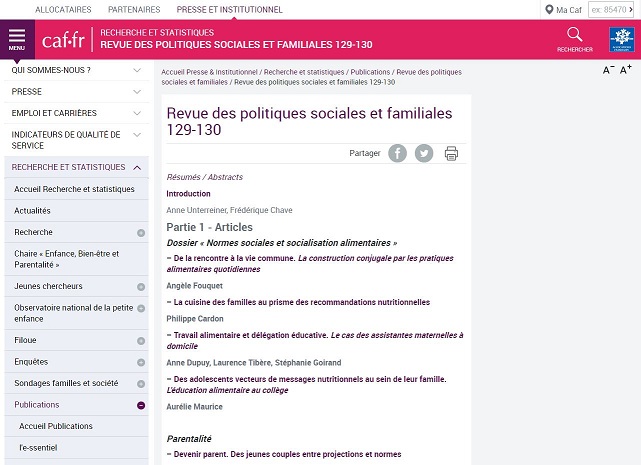
Task: Collapse the Publications submenu minus icon
Action: [141, 405]
